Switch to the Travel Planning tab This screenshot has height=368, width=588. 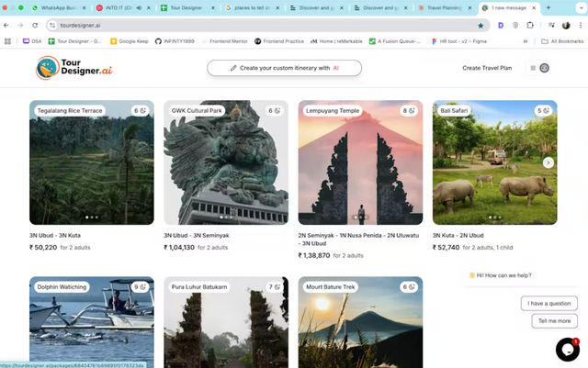[445, 7]
